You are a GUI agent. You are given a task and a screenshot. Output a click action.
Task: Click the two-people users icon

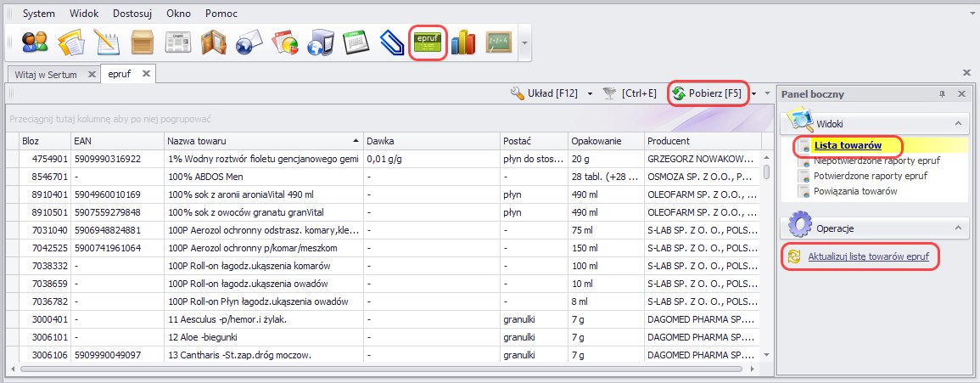(35, 42)
